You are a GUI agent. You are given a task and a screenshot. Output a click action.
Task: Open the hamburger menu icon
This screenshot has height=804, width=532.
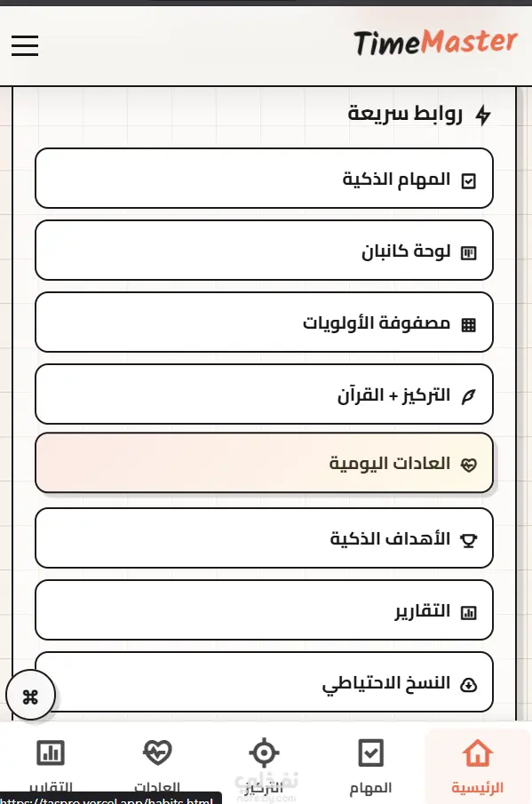pos(25,45)
